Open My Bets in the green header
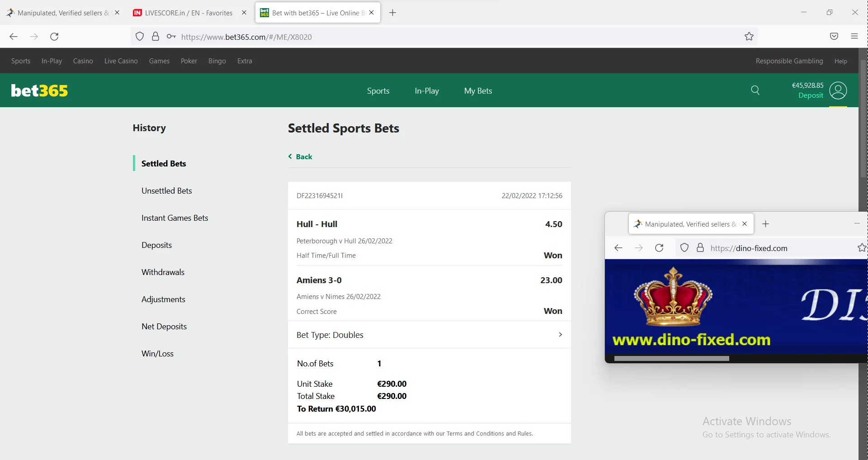868x460 pixels. coord(478,91)
